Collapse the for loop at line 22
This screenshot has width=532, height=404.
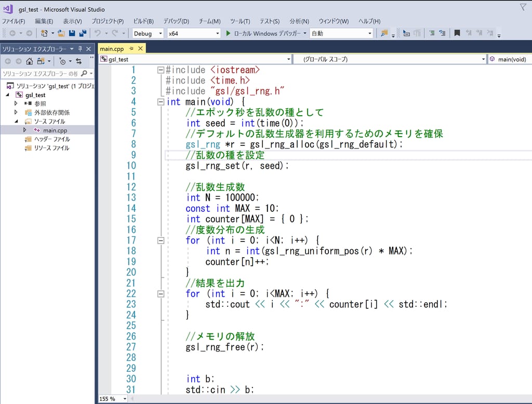click(161, 294)
